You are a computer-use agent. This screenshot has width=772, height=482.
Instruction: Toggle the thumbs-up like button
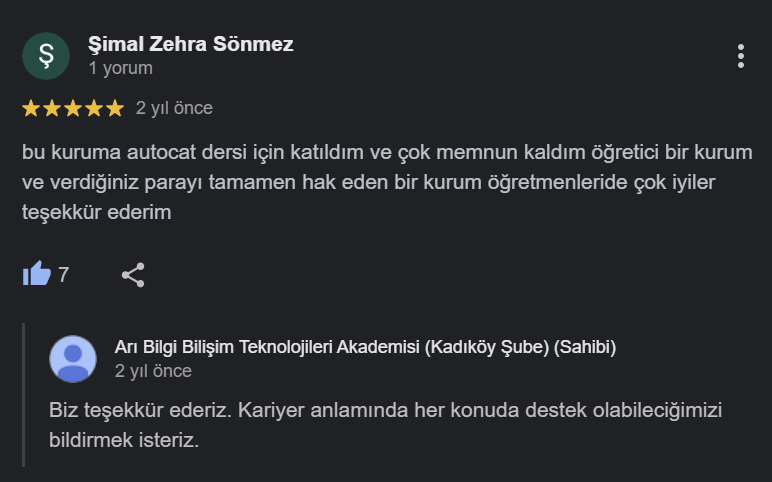click(37, 274)
